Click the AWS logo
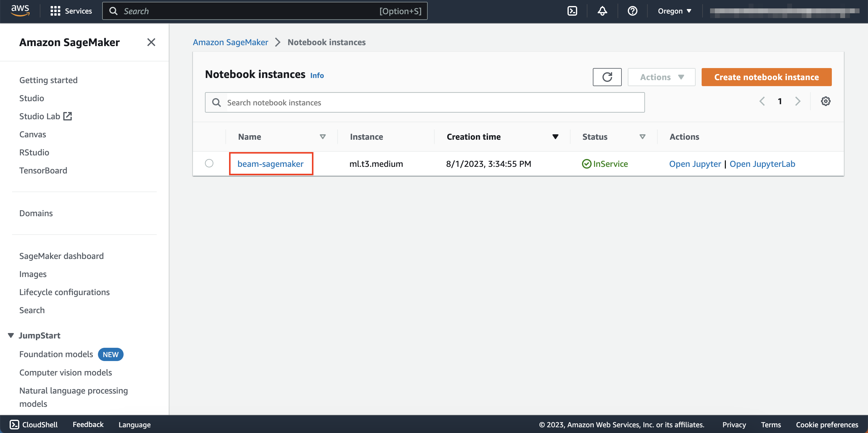Image resolution: width=868 pixels, height=433 pixels. [20, 10]
